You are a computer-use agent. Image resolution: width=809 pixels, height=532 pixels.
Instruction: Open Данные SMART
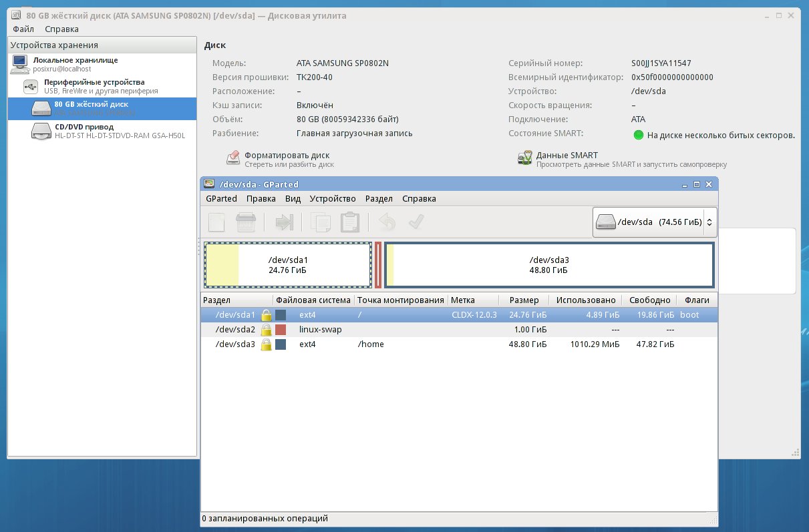[623, 159]
